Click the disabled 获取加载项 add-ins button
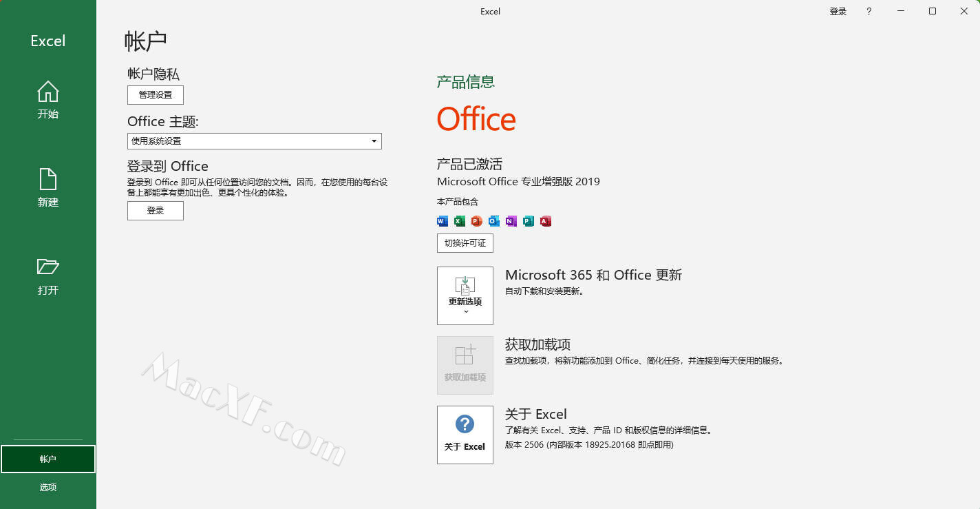Image resolution: width=980 pixels, height=509 pixels. (465, 365)
